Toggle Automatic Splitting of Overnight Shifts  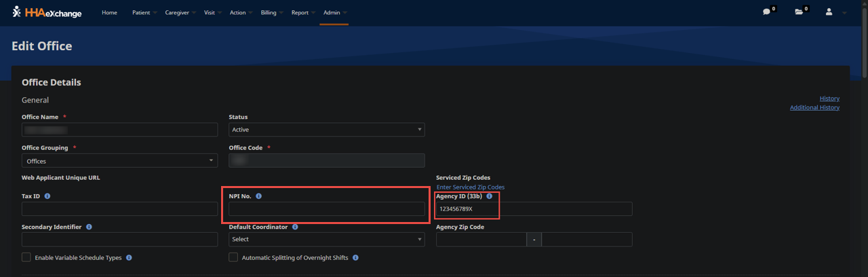point(233,257)
